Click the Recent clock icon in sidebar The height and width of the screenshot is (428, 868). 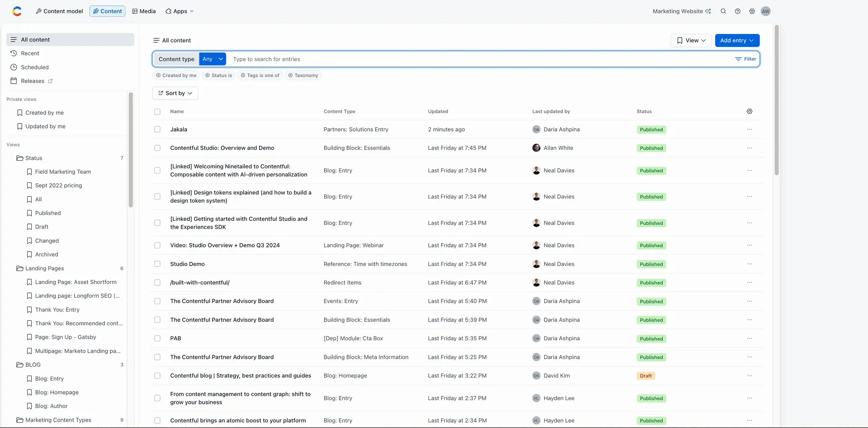14,53
